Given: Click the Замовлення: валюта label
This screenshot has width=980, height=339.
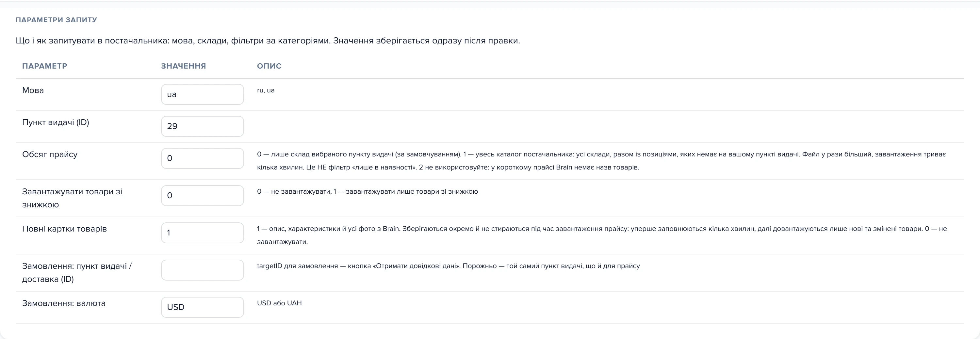Looking at the screenshot, I should click(64, 304).
